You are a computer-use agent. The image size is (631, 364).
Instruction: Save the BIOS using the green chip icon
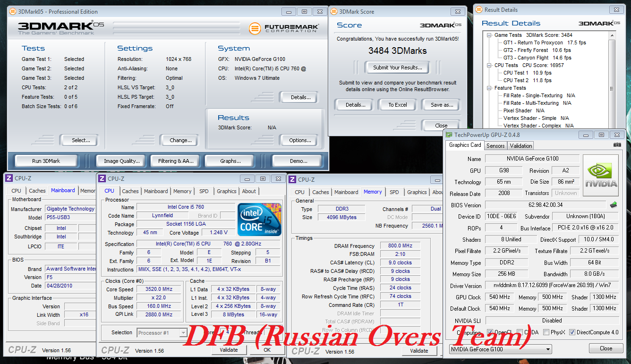tap(614, 205)
